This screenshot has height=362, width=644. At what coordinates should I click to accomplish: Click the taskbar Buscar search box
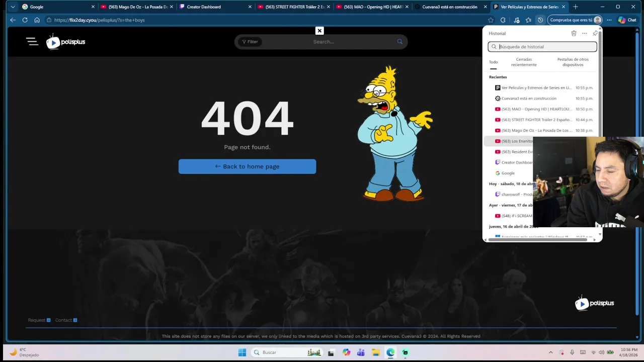[287, 352]
